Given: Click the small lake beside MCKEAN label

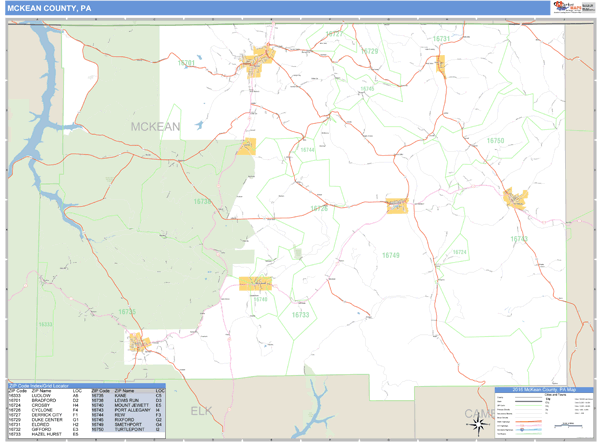Looking at the screenshot, I should coord(199,125).
